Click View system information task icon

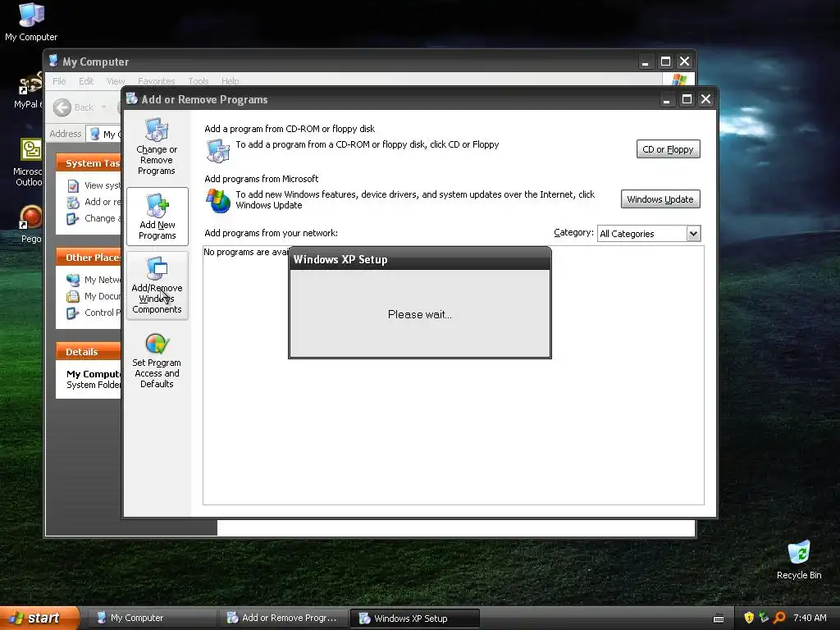73,186
